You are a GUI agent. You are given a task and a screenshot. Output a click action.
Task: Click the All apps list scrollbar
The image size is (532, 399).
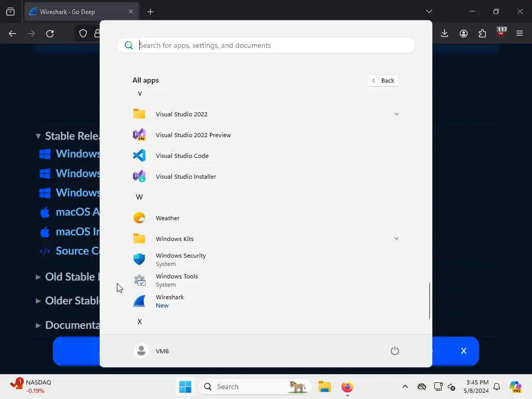point(430,301)
